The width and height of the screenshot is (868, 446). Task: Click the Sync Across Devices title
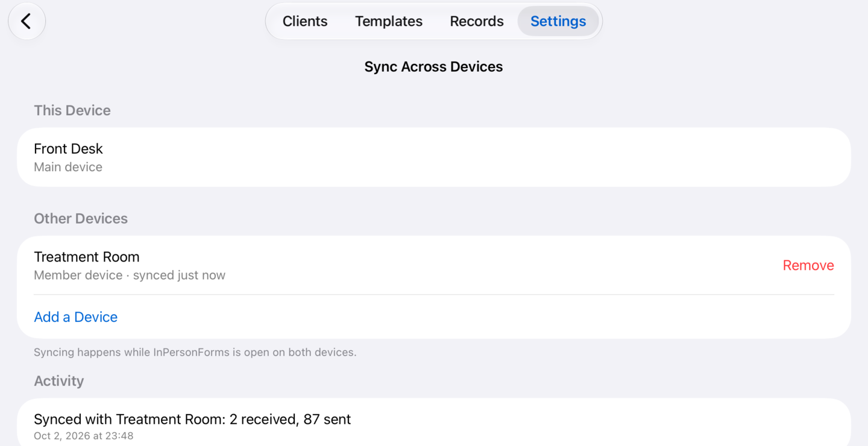pyautogui.click(x=433, y=66)
